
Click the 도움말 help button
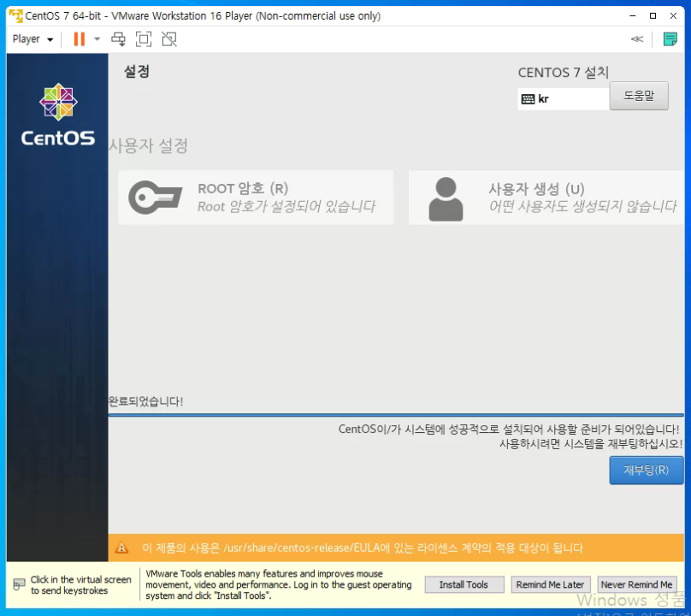639,96
